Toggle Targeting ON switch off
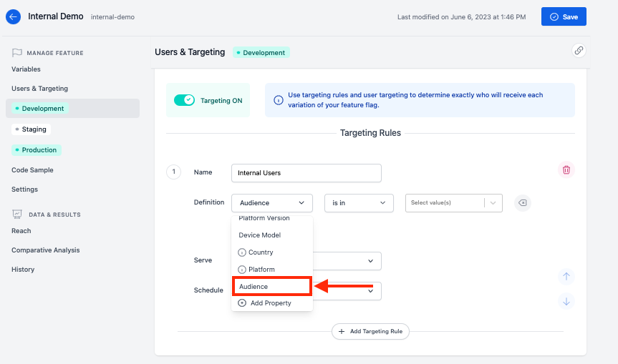Screen dimensions: 618x364 tap(184, 100)
